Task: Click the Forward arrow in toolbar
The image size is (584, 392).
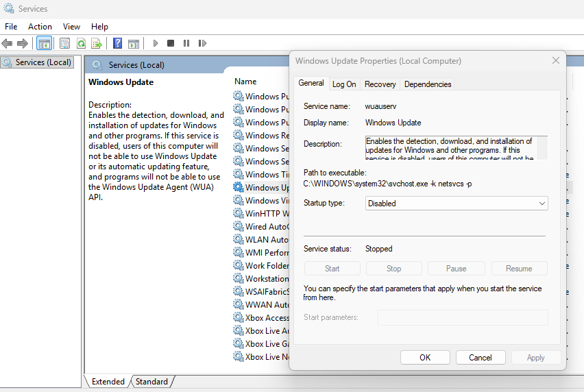Action: coord(23,43)
